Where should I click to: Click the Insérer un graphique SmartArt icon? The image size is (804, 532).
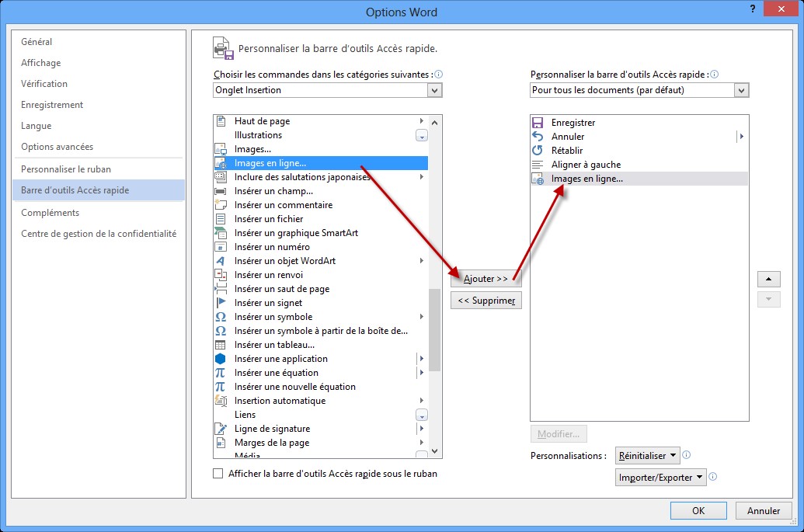tap(221, 233)
